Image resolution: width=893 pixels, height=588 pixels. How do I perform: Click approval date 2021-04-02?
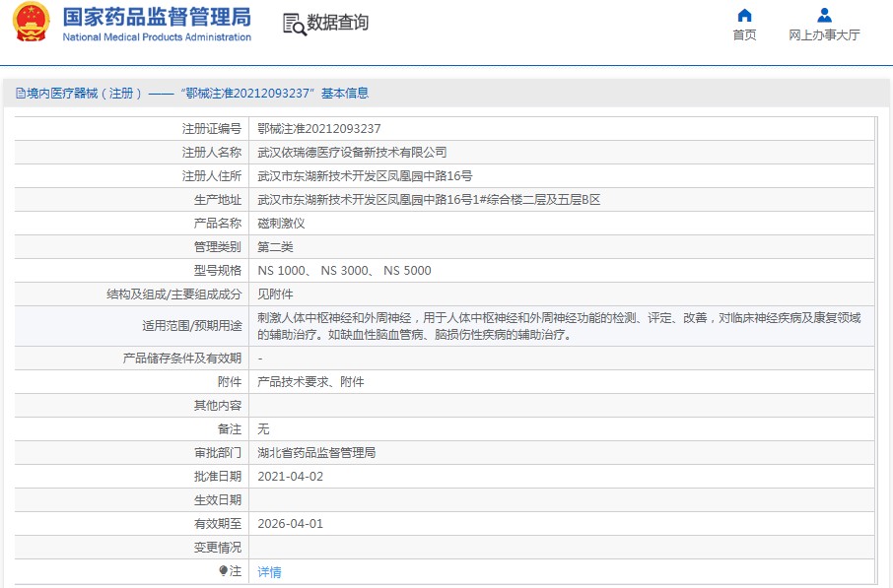click(291, 477)
